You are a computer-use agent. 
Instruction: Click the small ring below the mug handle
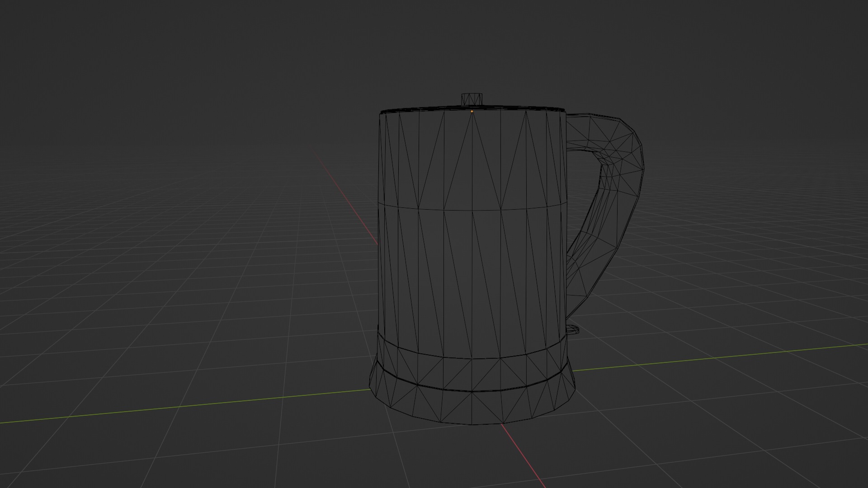[x=573, y=329]
